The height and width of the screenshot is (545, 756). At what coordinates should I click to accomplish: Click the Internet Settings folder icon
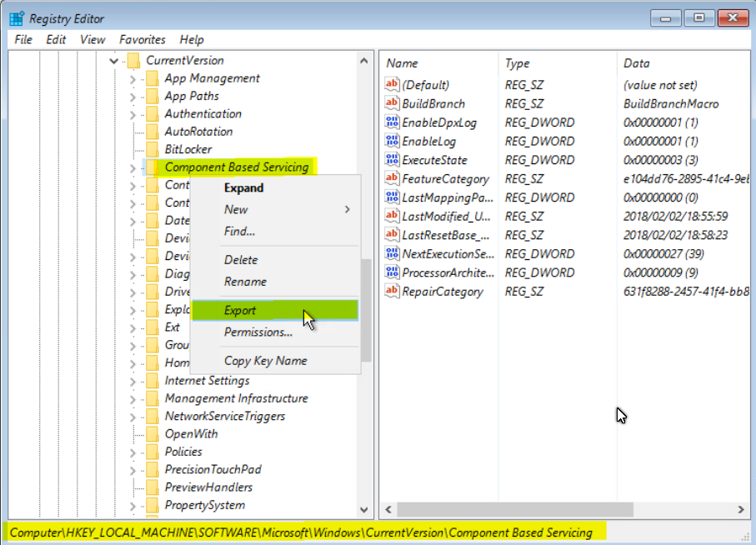point(153,381)
